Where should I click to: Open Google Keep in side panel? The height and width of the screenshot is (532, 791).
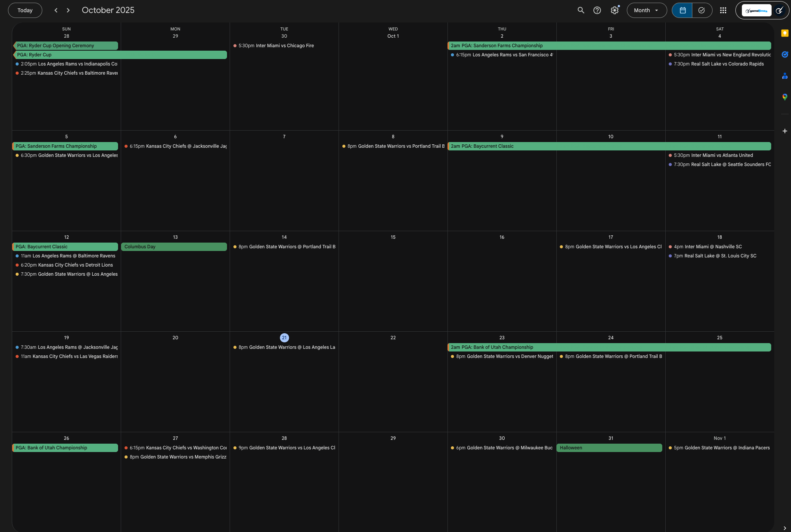click(785, 34)
